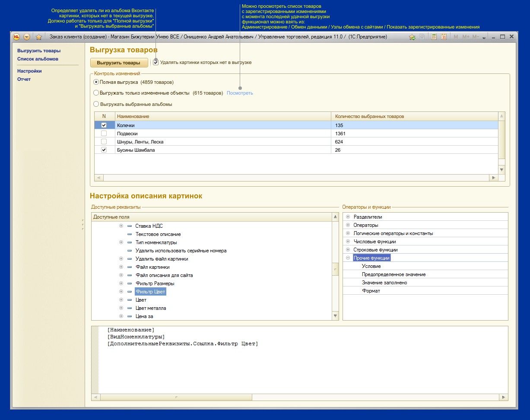Open the calculator icon in title bar
Viewport: 530px width, 420px height.
434,37
